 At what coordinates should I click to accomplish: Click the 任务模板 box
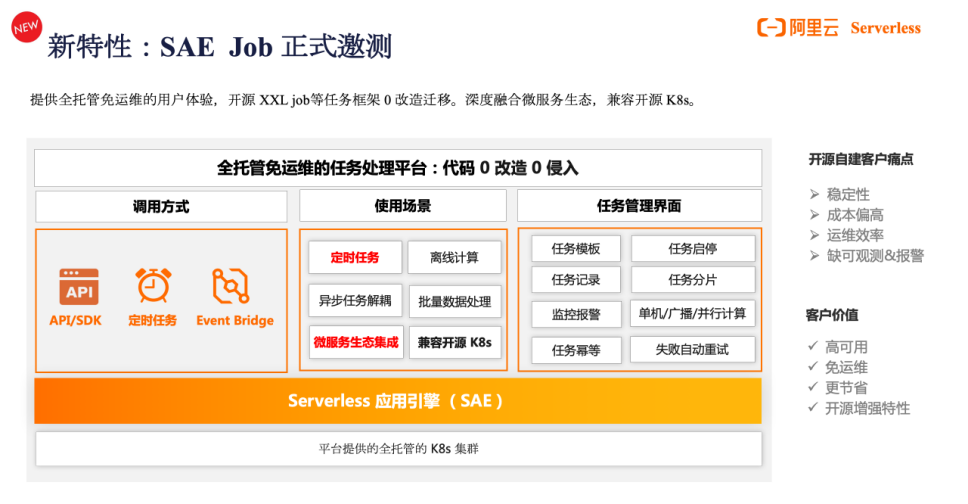pyautogui.click(x=576, y=248)
